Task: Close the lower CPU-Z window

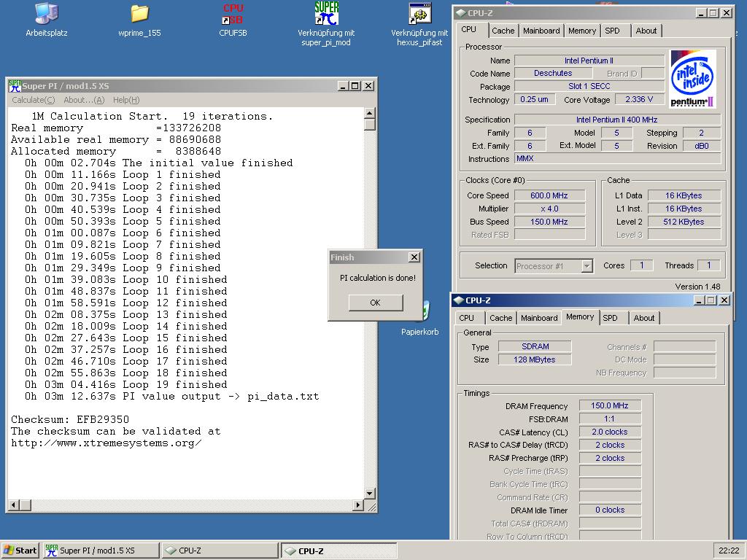Action: 724,300
